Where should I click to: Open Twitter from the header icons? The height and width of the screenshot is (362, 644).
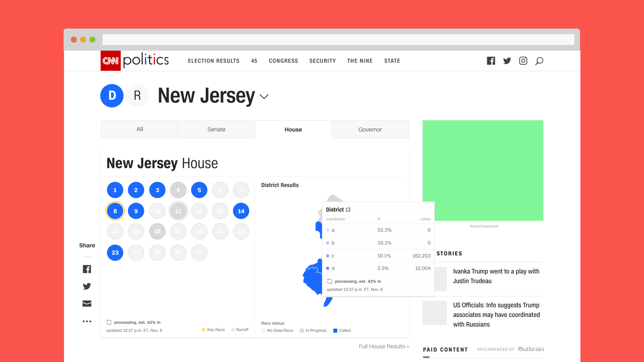click(x=507, y=61)
